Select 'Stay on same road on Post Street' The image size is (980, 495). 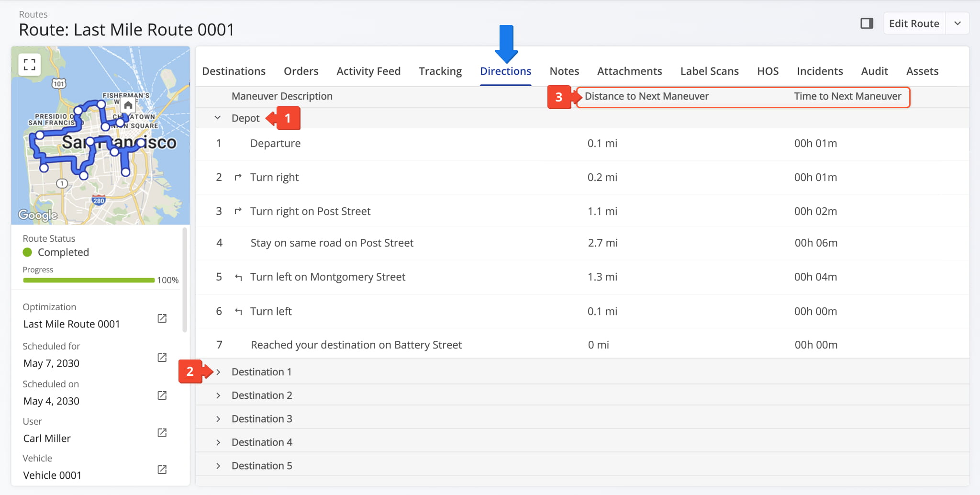[x=332, y=243]
